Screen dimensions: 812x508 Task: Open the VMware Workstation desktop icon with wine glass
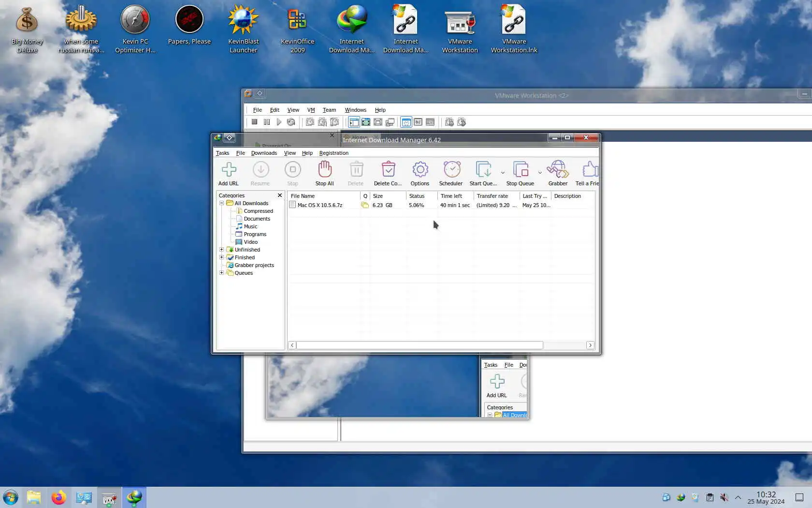click(x=460, y=29)
